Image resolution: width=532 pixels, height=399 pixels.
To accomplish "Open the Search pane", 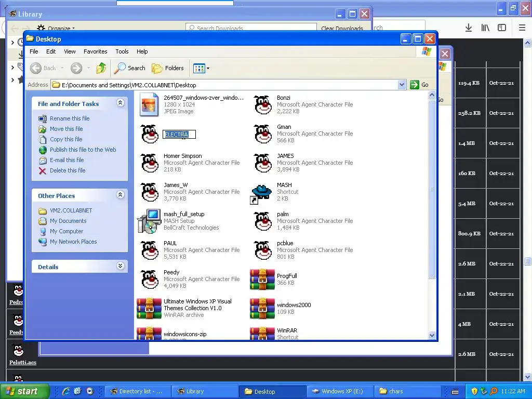I will pos(129,68).
